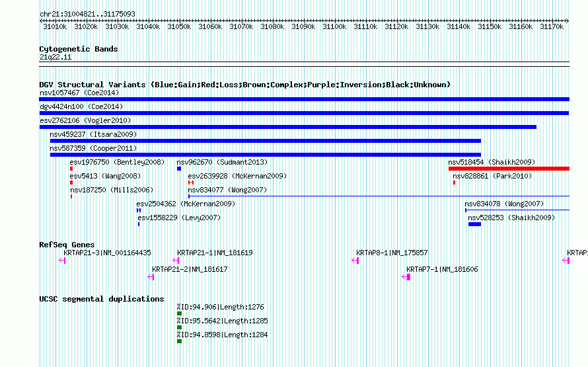Viewport: 588px width, 367px height.
Task: Click the RefSeq Genes track title
Action: pos(67,245)
